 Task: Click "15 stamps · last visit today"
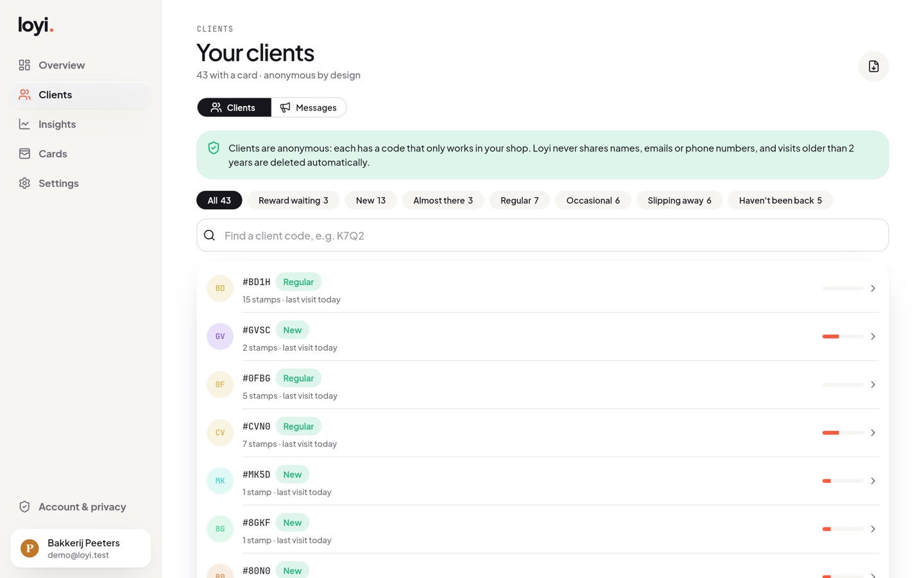291,299
